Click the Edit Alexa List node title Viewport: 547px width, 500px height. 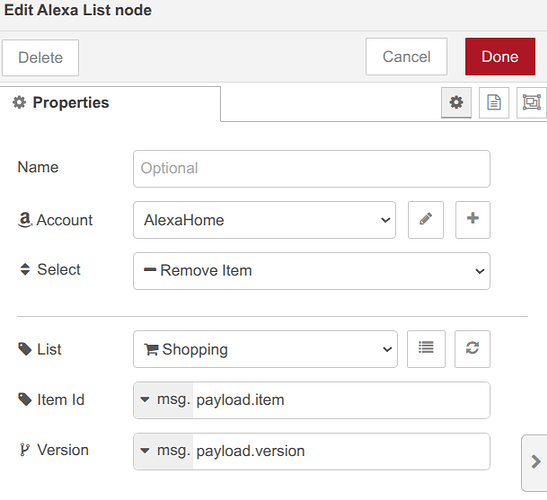(78, 10)
